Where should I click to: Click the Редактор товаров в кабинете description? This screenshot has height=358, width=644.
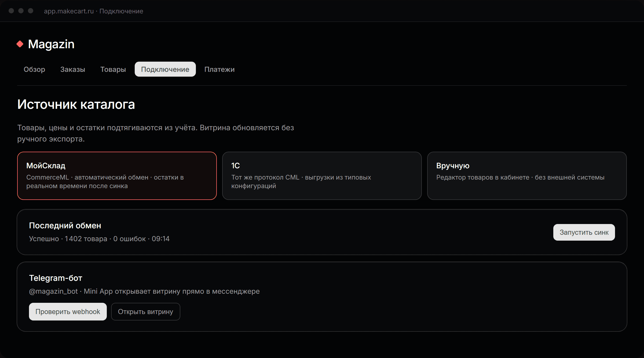[x=520, y=177]
